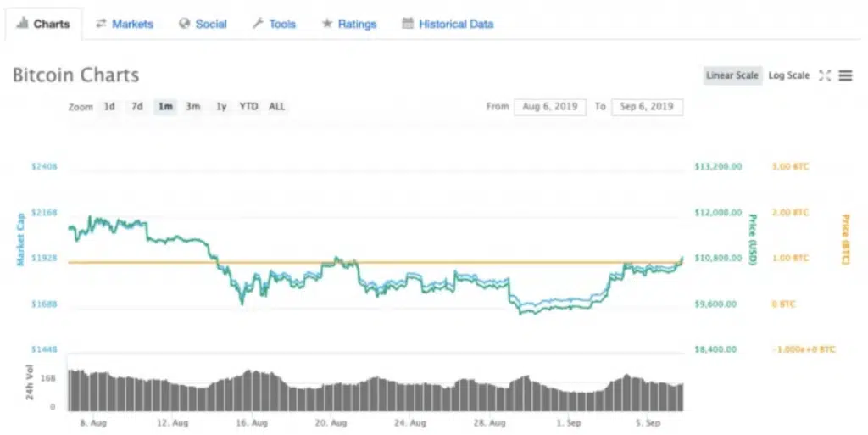
Task: Open the chart hamburger menu
Action: (x=845, y=75)
